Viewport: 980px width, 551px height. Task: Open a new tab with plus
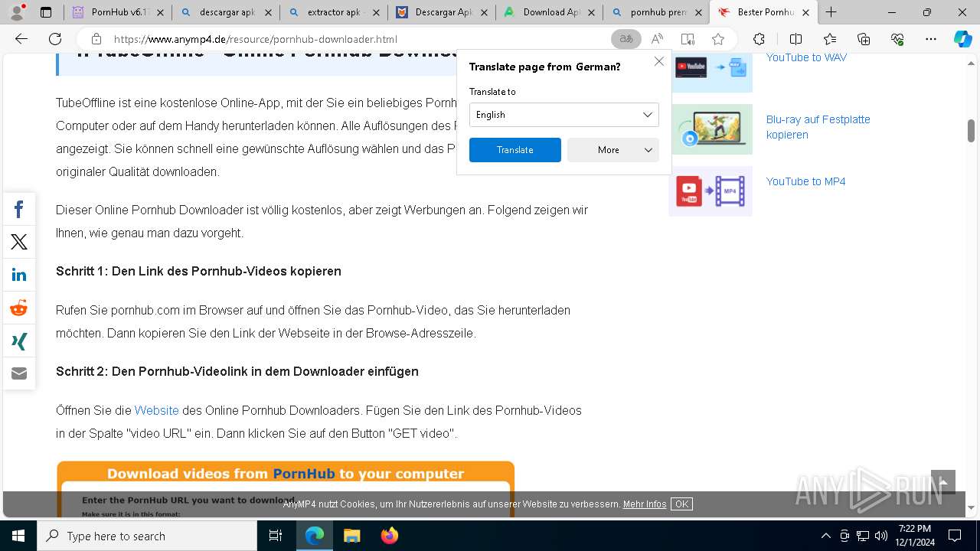click(831, 12)
